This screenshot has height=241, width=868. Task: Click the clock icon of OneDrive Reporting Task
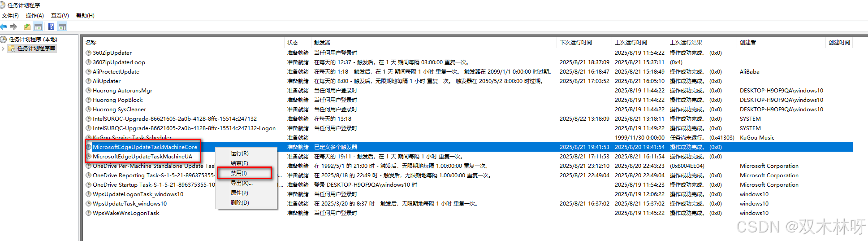(89, 175)
